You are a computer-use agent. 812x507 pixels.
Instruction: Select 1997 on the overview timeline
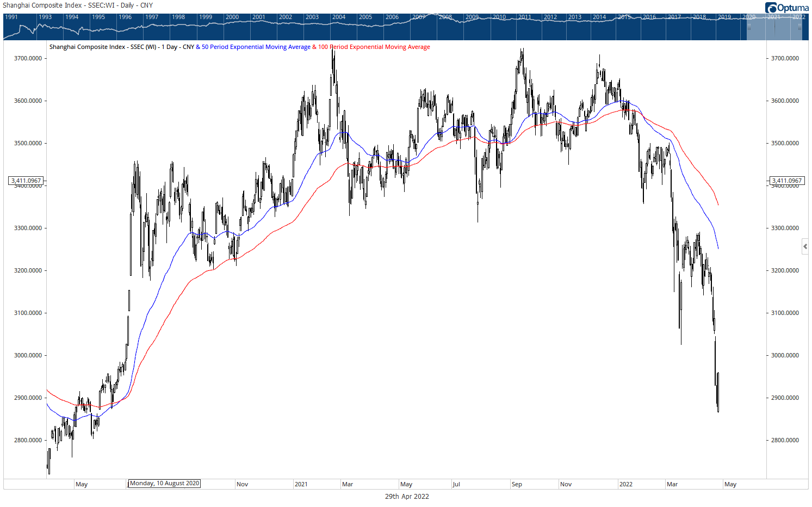click(152, 17)
